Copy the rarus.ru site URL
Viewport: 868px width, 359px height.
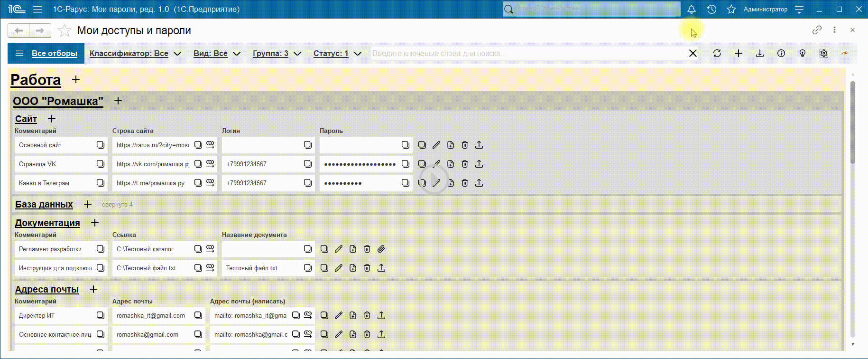click(x=198, y=145)
